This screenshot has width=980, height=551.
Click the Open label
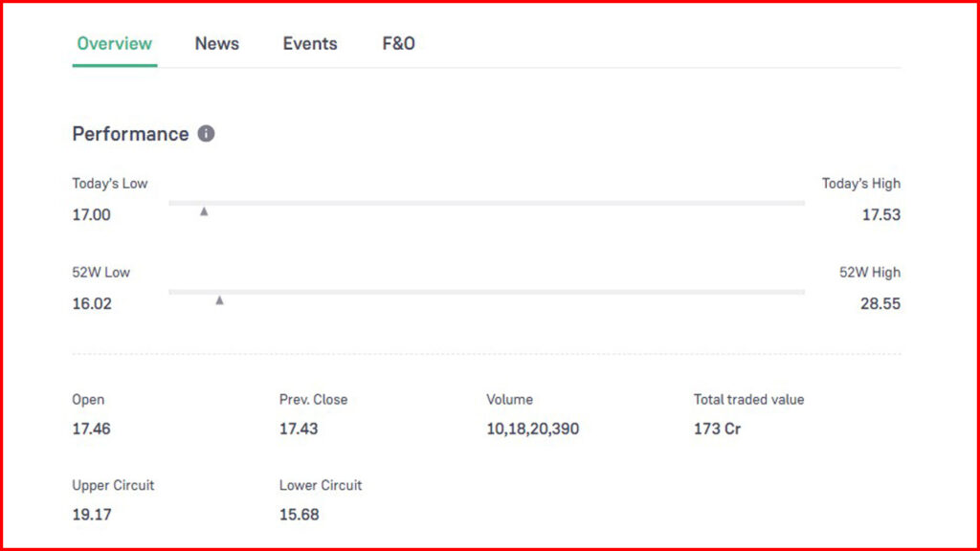(88, 400)
